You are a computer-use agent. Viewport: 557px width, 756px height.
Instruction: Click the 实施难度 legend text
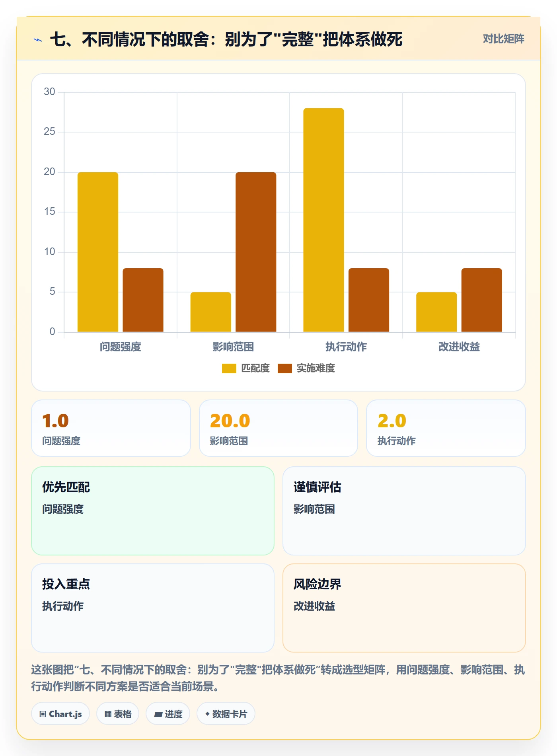pos(316,368)
